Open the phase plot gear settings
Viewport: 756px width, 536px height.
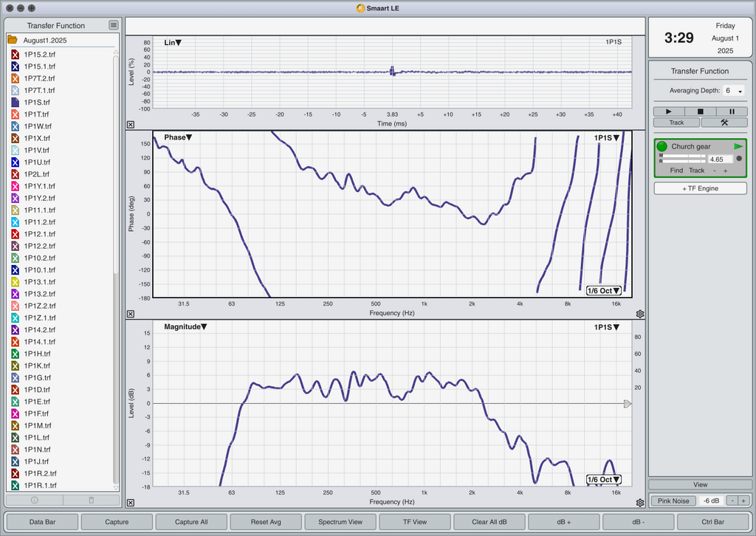pyautogui.click(x=640, y=314)
